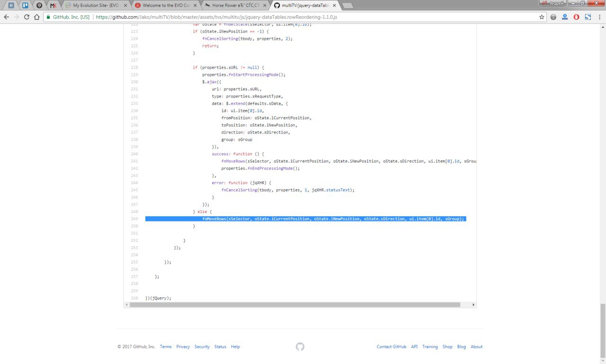This screenshot has height=364, width=606.
Task: Click the page scrollbar up arrow
Action: (x=603, y=27)
